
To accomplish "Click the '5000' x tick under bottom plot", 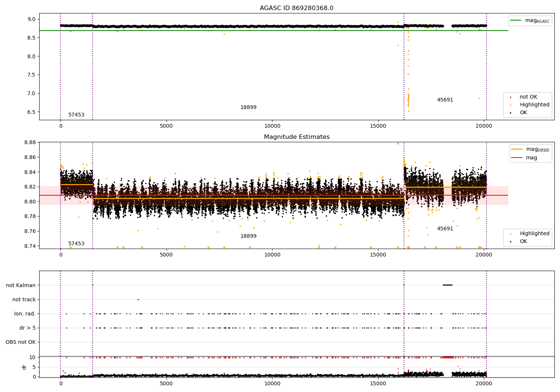I will pyautogui.click(x=166, y=383).
